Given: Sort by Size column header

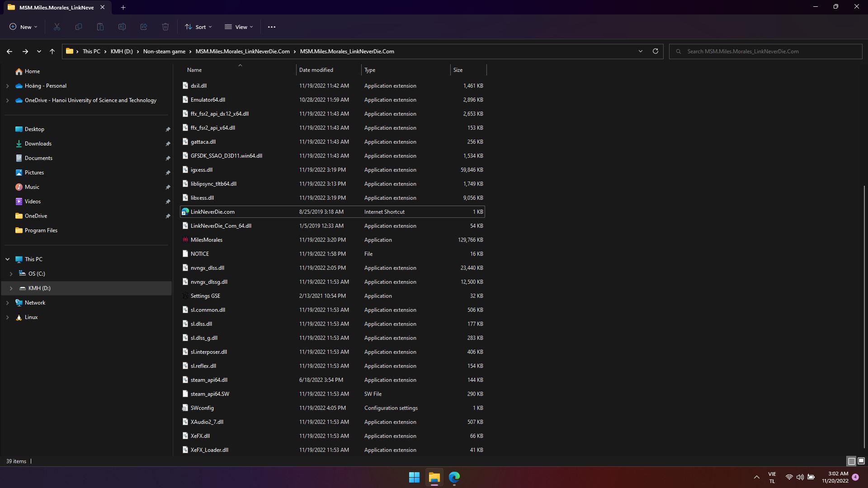Looking at the screenshot, I should click(468, 70).
